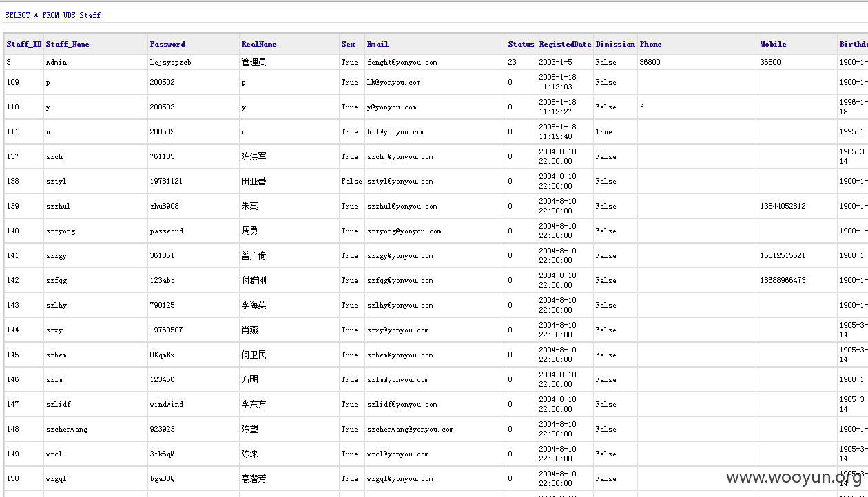
Task: Click the Phone column header
Action: coord(698,44)
